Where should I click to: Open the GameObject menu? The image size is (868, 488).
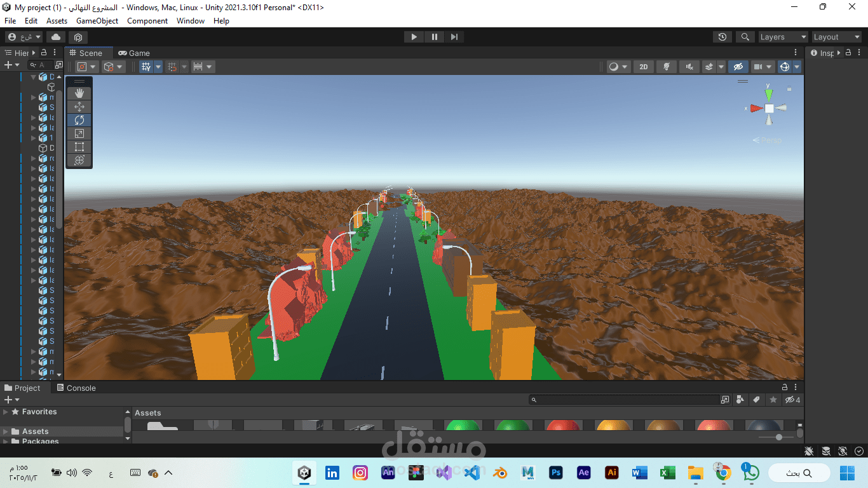click(x=97, y=20)
